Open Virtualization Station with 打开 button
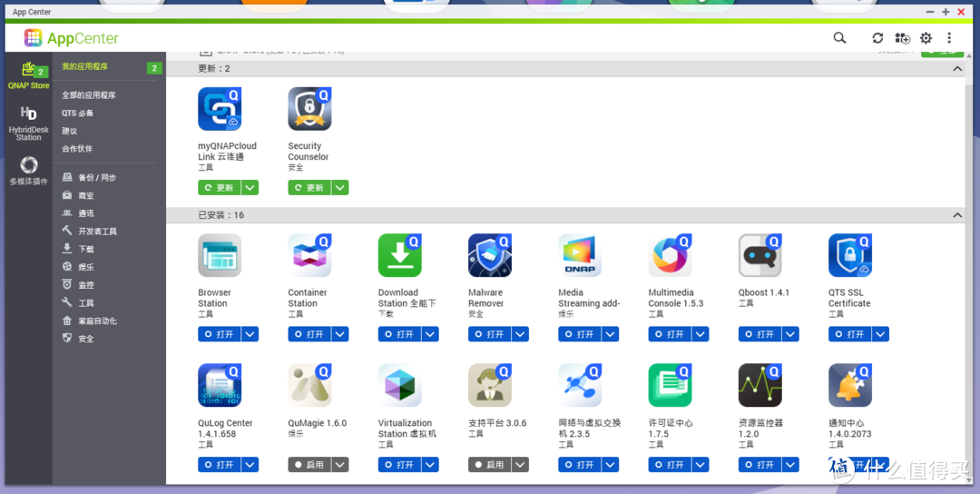 pyautogui.click(x=400, y=465)
